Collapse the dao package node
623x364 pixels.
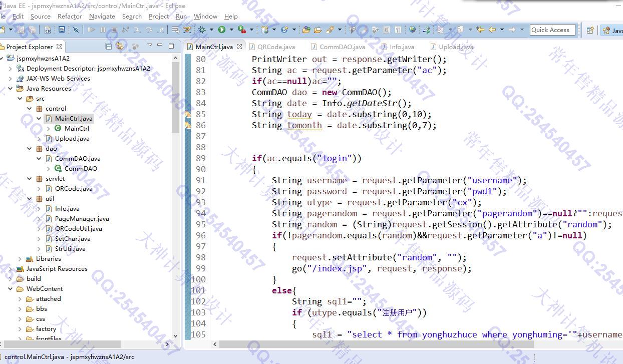click(30, 149)
